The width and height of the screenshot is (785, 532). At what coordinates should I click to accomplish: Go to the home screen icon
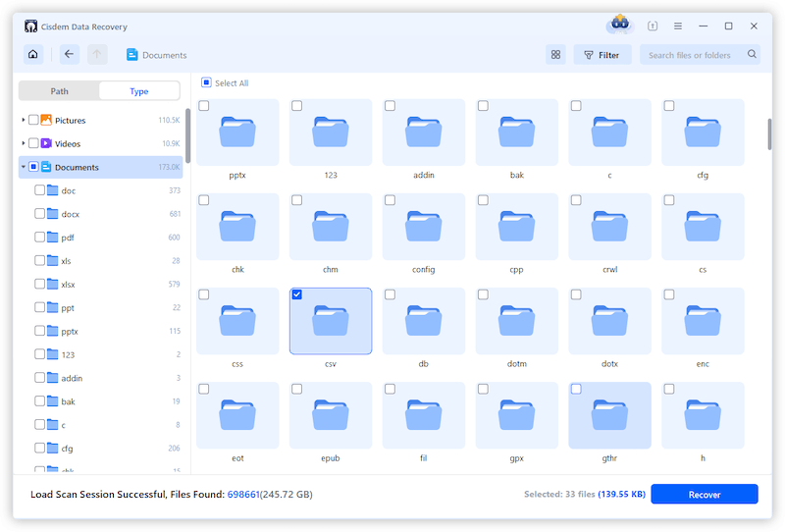tap(33, 54)
